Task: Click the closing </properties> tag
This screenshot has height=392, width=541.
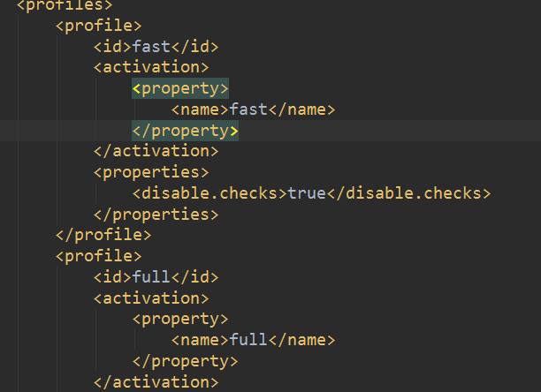Action: click(156, 215)
